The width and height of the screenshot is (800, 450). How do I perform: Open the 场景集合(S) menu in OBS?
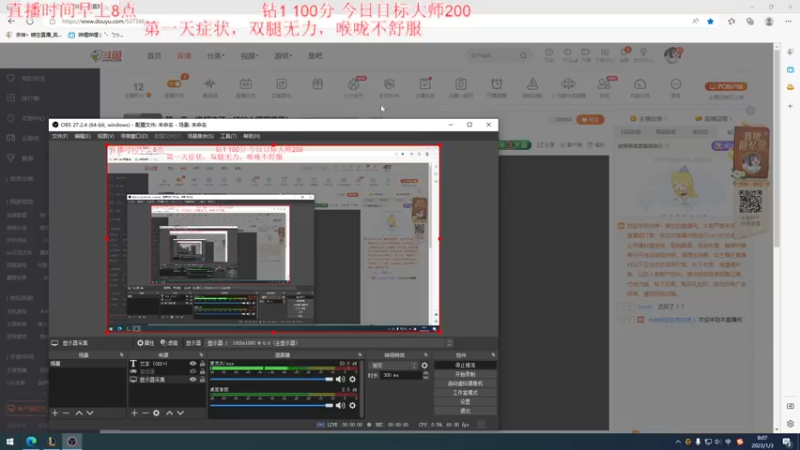coord(201,136)
